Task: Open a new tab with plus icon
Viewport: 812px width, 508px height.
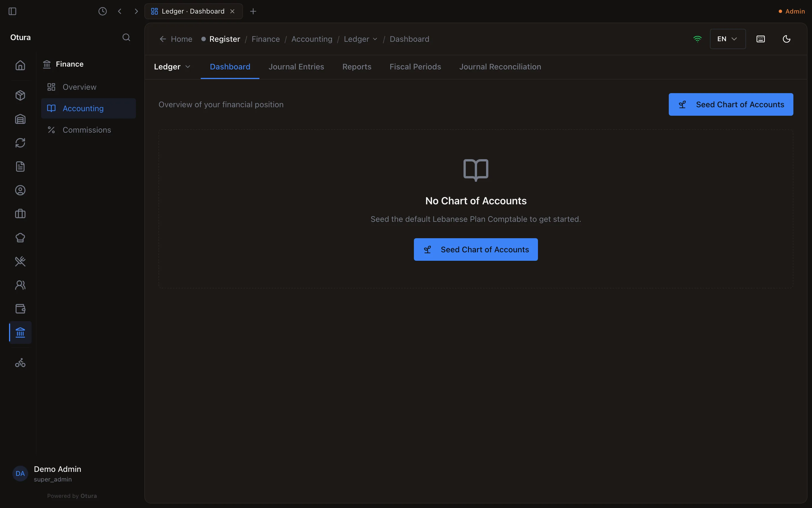Action: (253, 11)
